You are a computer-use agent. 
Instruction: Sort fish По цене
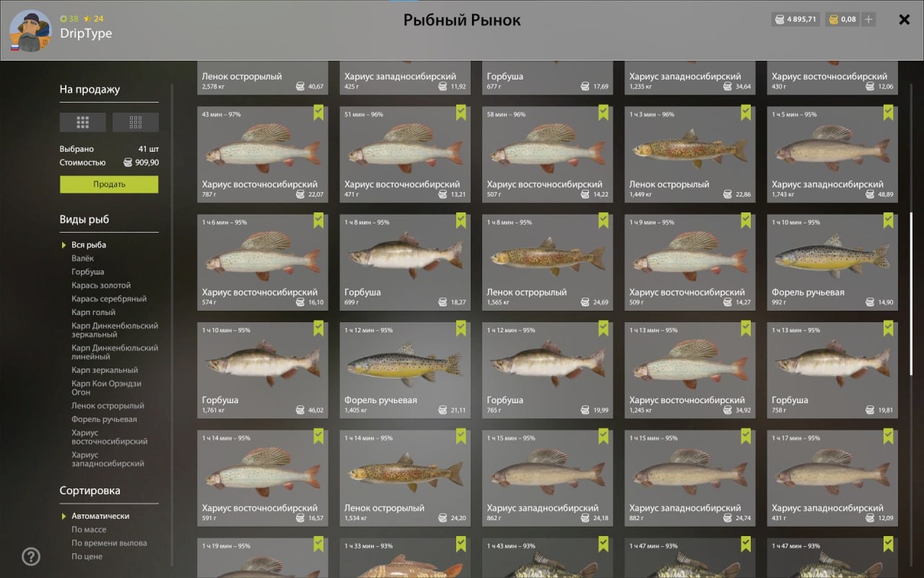87,556
